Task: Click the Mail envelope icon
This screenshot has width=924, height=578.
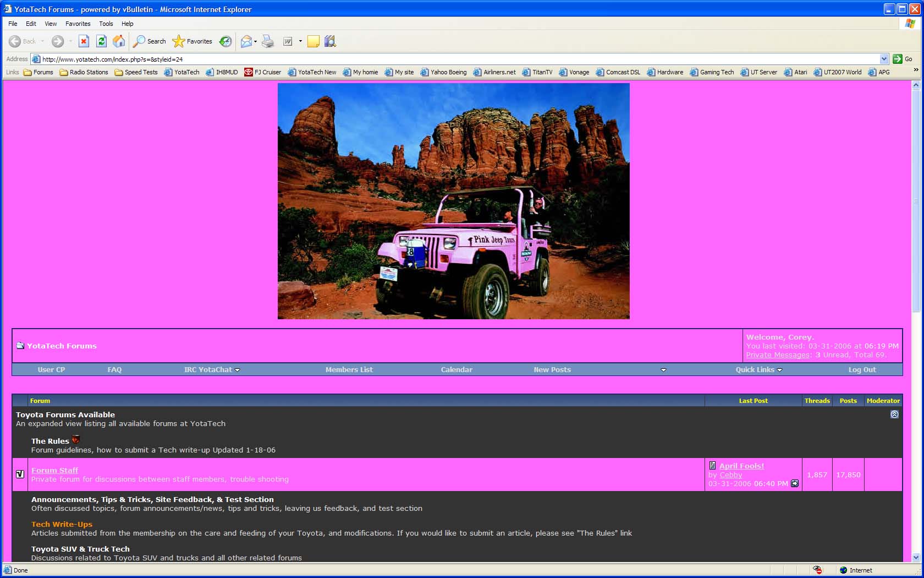Action: (x=246, y=41)
